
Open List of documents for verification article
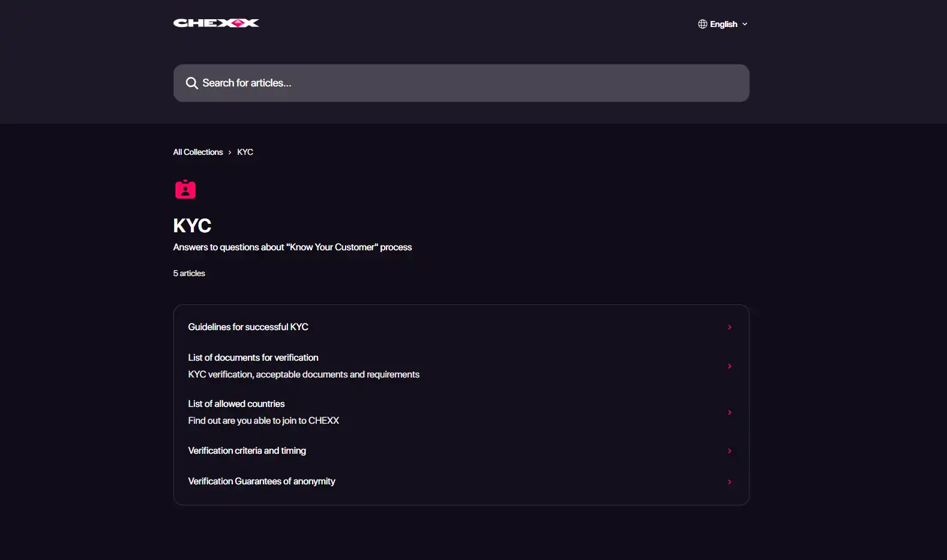(x=461, y=366)
